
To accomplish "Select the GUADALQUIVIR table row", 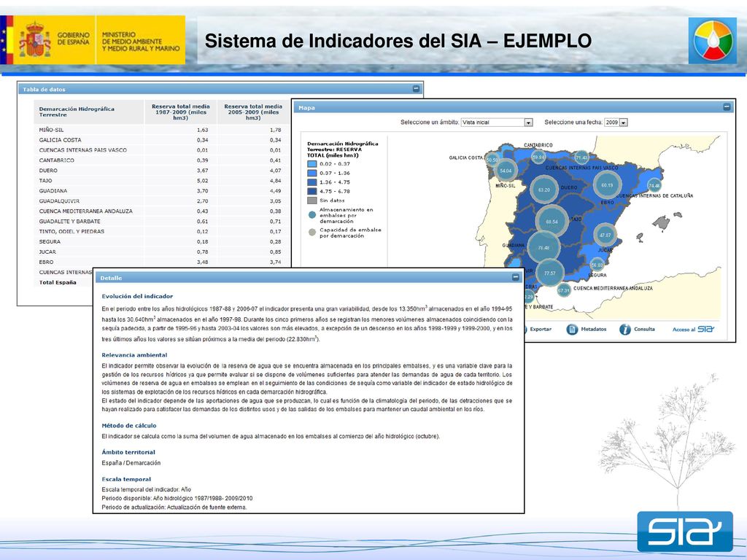I will pos(162,201).
